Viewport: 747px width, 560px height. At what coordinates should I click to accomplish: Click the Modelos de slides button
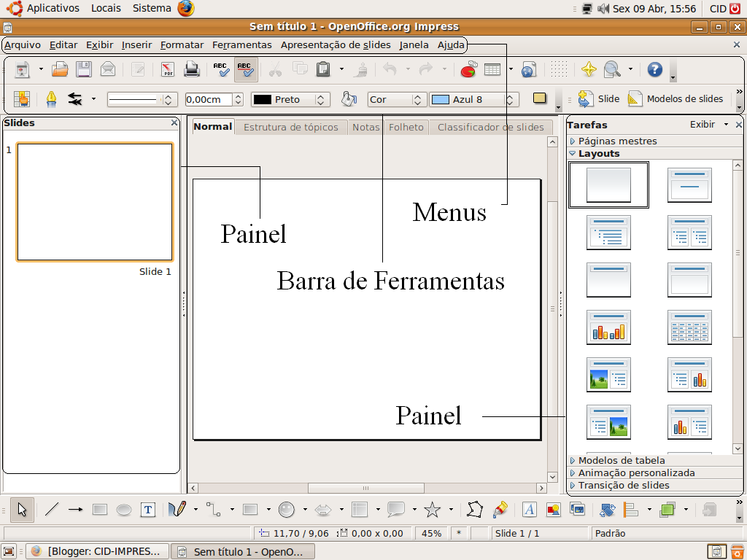pyautogui.click(x=676, y=99)
